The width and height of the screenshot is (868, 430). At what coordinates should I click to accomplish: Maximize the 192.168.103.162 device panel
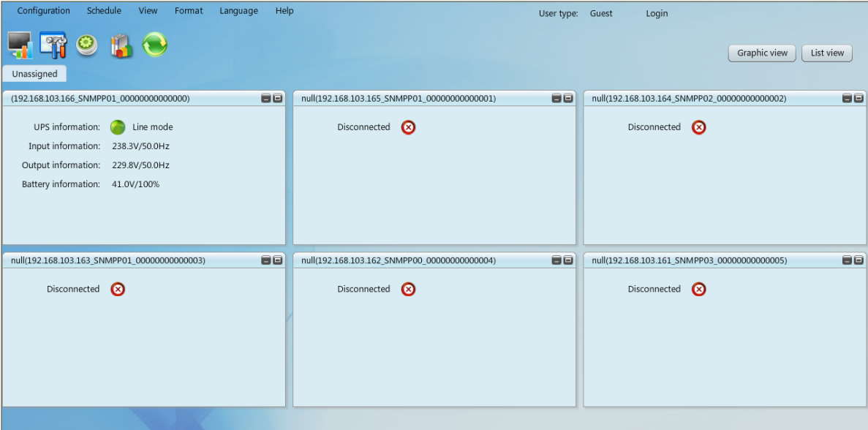coord(568,261)
